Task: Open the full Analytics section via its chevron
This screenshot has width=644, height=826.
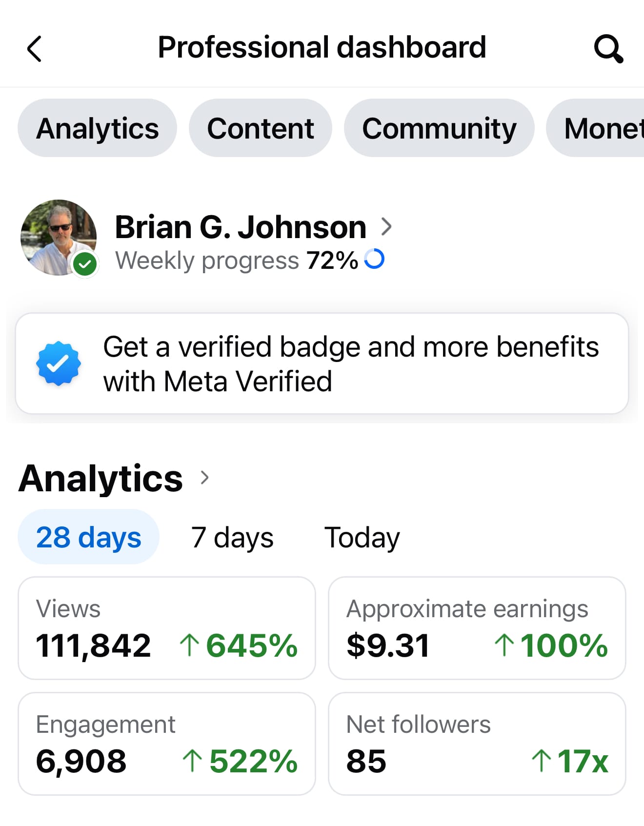Action: 204,478
